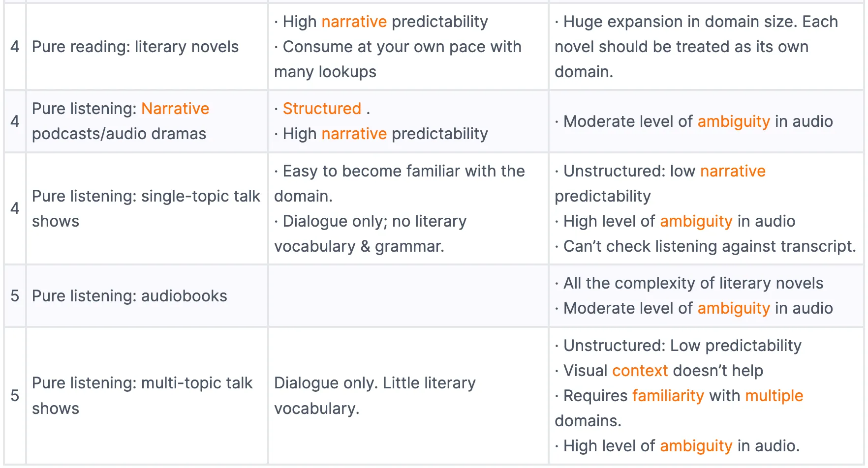Open 'ambiguity' link in podcasts/audio dramas row

(x=734, y=121)
